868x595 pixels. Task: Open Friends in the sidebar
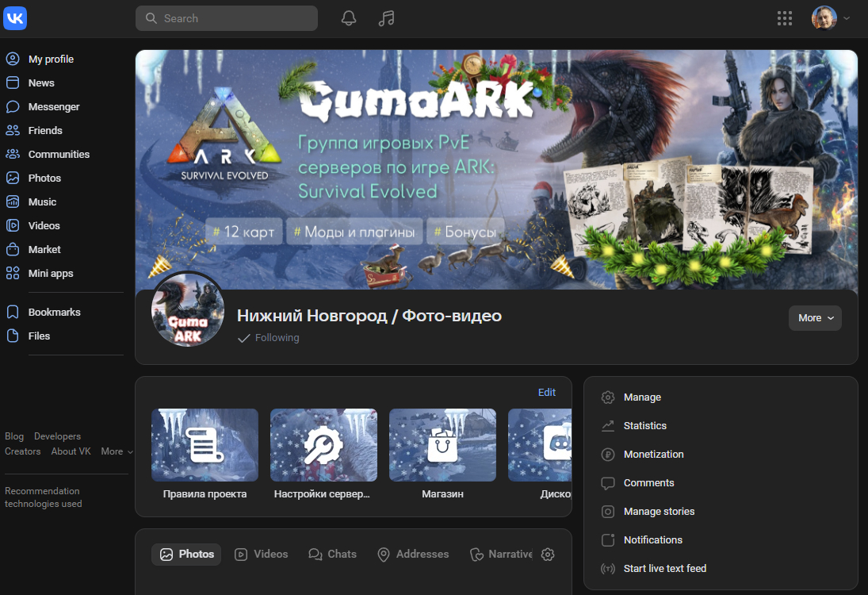45,130
